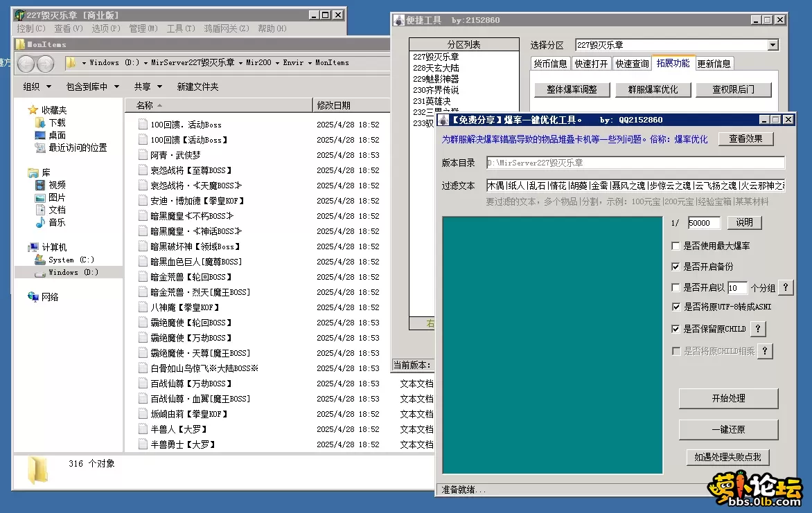This screenshot has height=513, width=812.
Task: Toggle 是否保留原CHILD checkbox
Action: click(676, 329)
